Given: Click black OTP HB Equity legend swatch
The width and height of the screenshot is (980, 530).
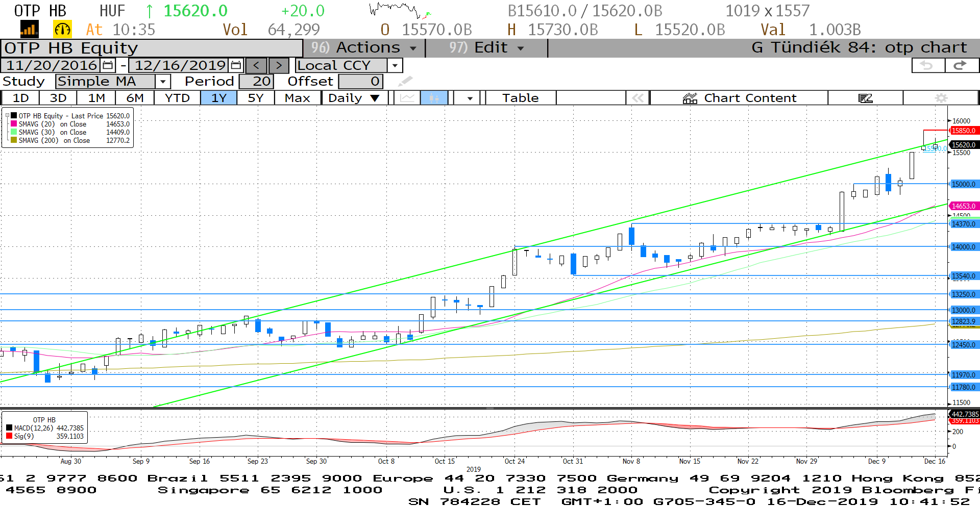Looking at the screenshot, I should point(14,116).
